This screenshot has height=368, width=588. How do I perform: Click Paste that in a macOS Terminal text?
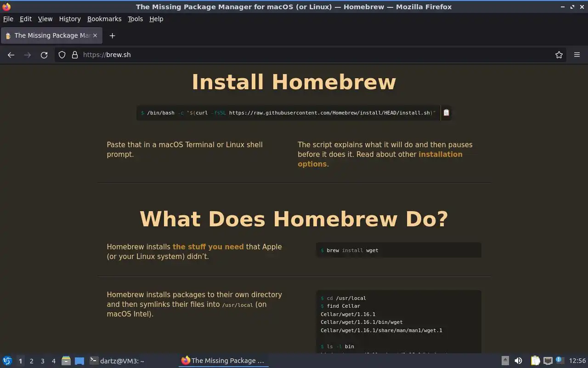185,149
